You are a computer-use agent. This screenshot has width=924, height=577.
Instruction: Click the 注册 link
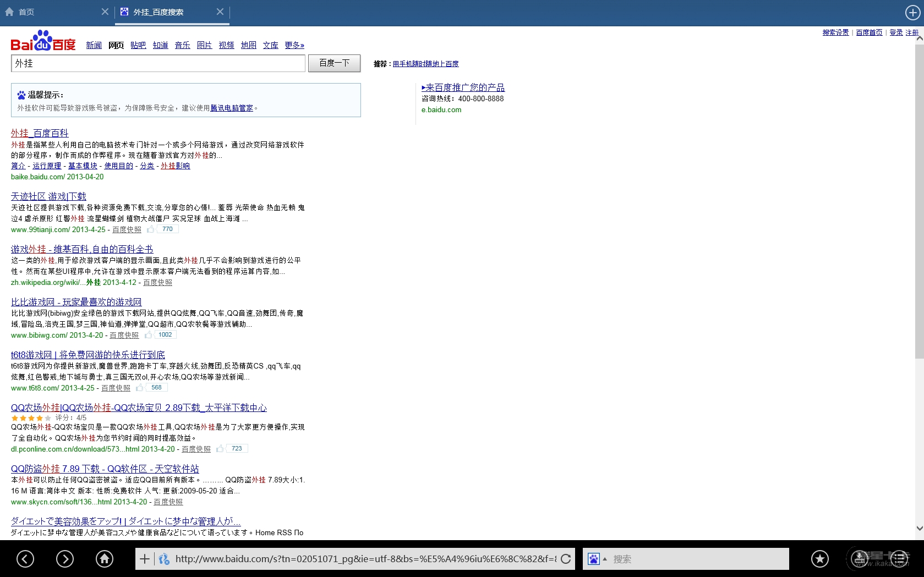pos(912,32)
